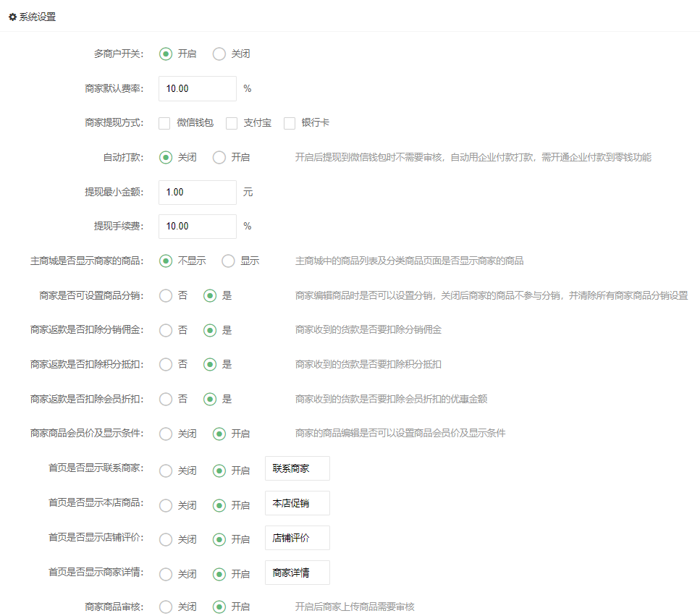This screenshot has height=616, width=700.
Task: Enable the 支付宝 withdrawal checkbox
Action: point(232,123)
